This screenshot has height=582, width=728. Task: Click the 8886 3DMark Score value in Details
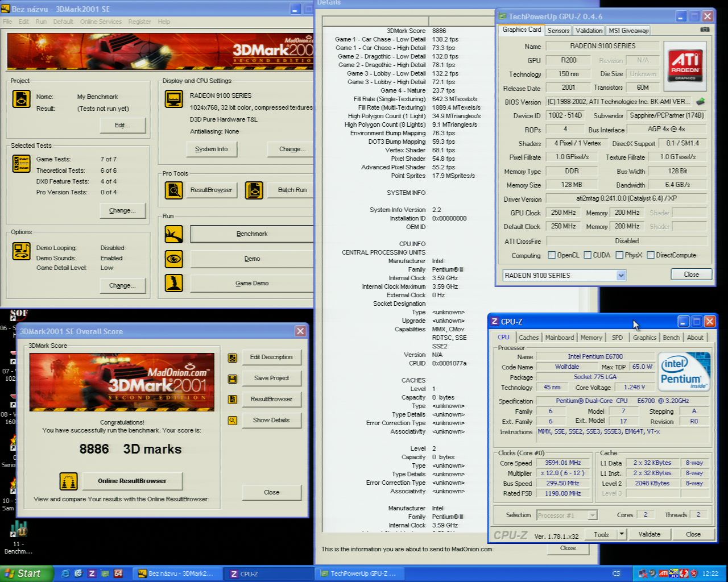(439, 31)
